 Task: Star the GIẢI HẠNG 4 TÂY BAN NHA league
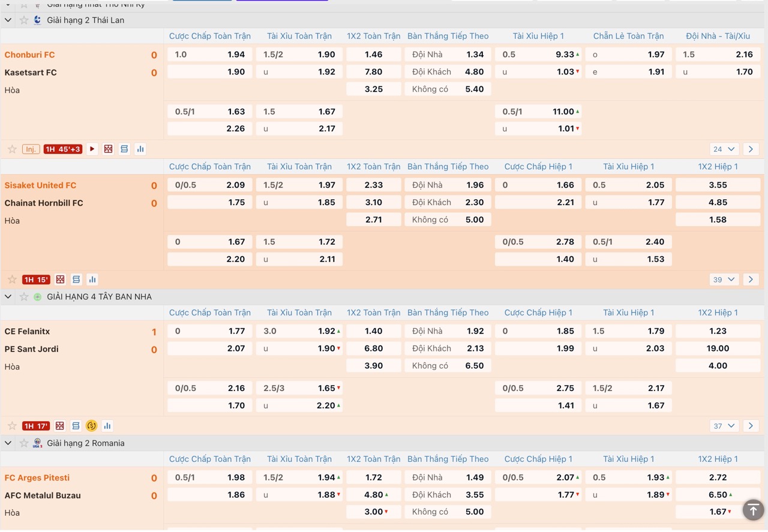tap(24, 296)
